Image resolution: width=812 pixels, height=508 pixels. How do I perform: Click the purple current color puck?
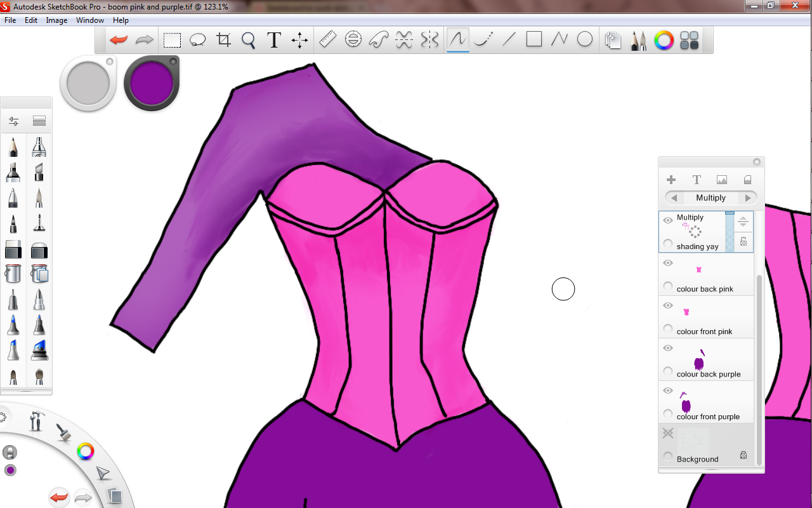click(x=152, y=83)
